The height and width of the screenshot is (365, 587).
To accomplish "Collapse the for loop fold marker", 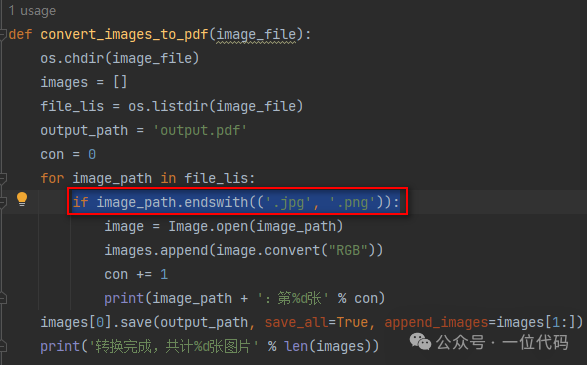I will click(3, 179).
